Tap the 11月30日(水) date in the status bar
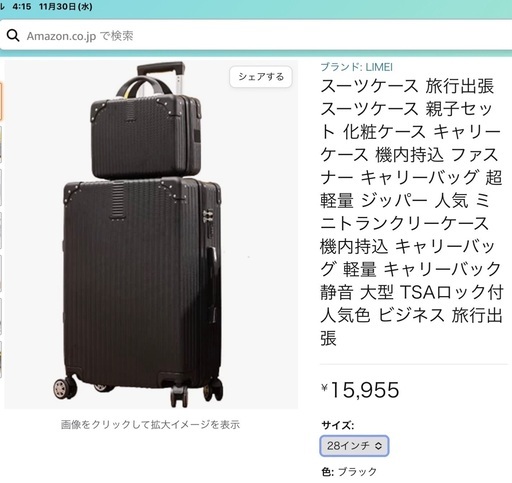 [66, 6]
